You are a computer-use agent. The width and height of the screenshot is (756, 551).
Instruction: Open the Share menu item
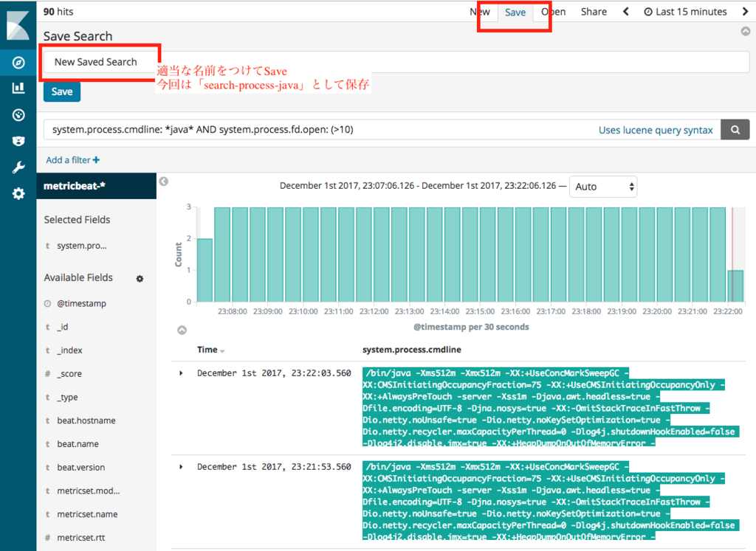(x=594, y=12)
